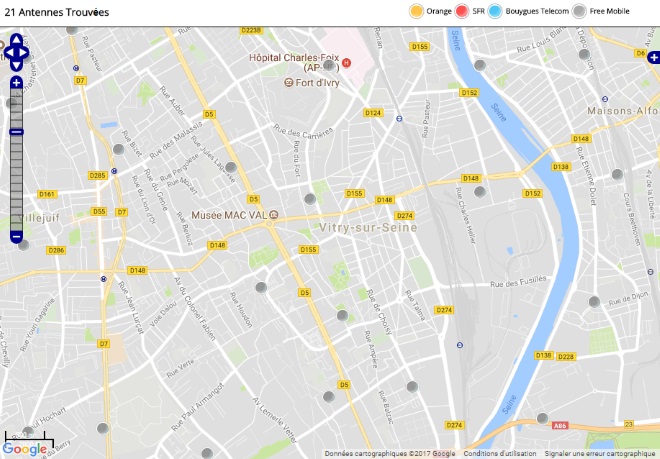Click the antenna marker beside Rue de Dijon
660x459 pixels.
[x=594, y=302]
